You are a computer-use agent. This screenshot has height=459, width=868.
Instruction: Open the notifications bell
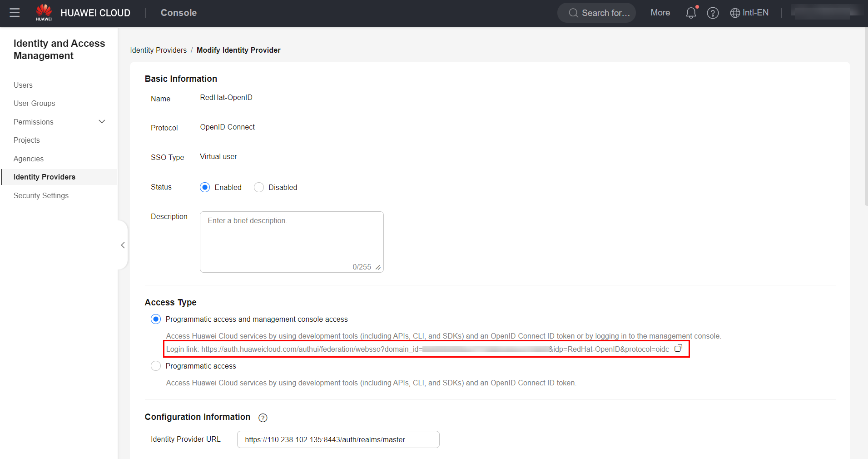(691, 13)
